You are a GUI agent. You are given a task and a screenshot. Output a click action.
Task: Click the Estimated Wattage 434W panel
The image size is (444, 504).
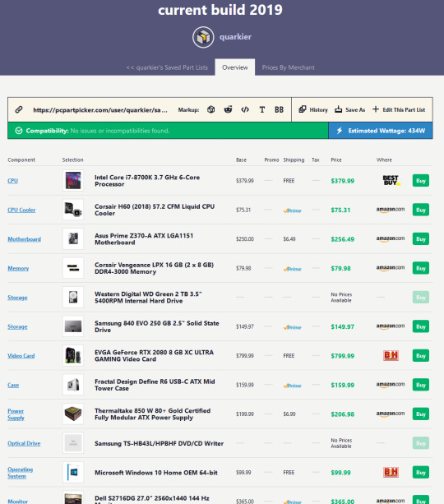pyautogui.click(x=381, y=131)
